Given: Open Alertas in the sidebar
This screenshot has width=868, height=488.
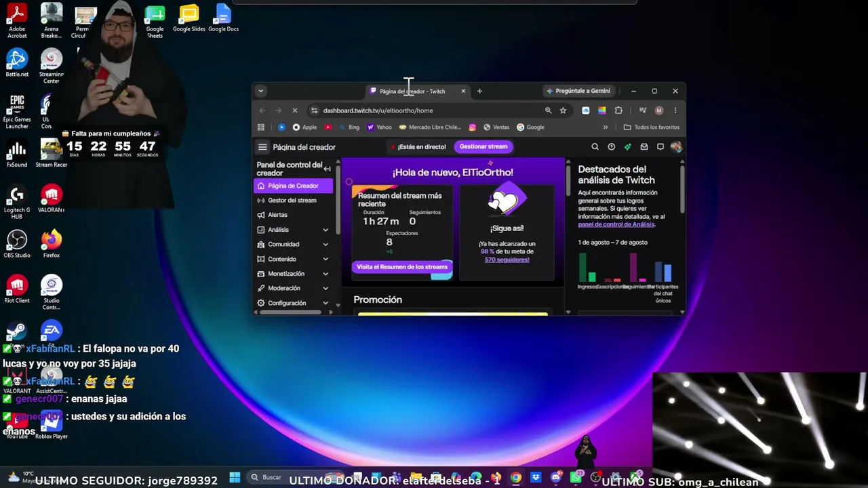Looking at the screenshot, I should point(293,215).
